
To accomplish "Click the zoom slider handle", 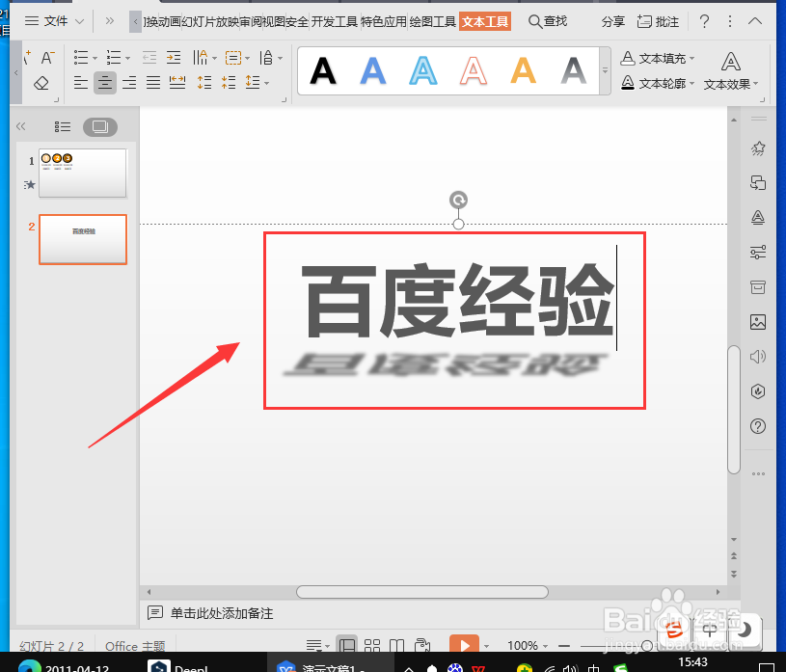I will tap(647, 646).
